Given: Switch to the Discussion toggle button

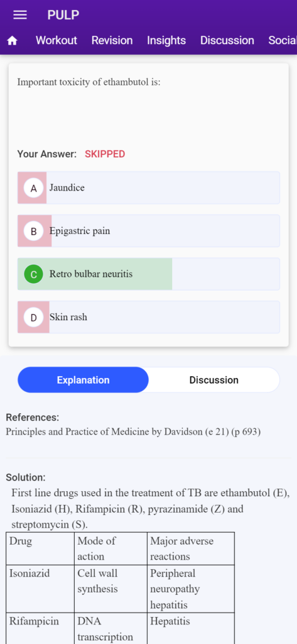Looking at the screenshot, I should [213, 380].
